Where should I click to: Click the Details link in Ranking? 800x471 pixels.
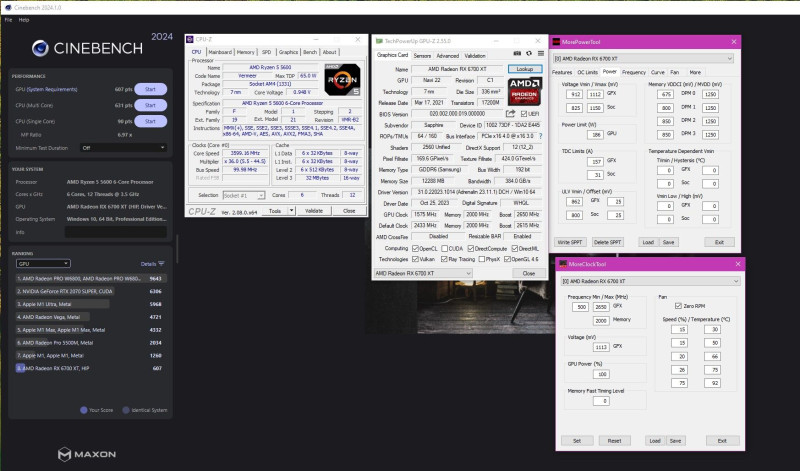(148, 264)
